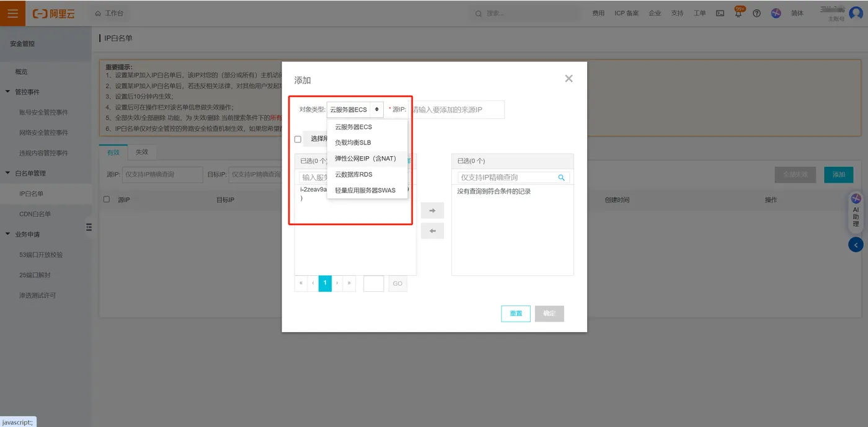The height and width of the screenshot is (427, 868).
Task: Collapse the sidebar with the handle icon
Action: (89, 227)
